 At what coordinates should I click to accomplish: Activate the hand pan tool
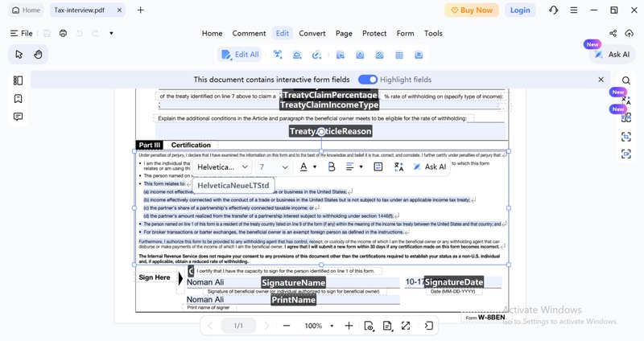click(x=38, y=55)
